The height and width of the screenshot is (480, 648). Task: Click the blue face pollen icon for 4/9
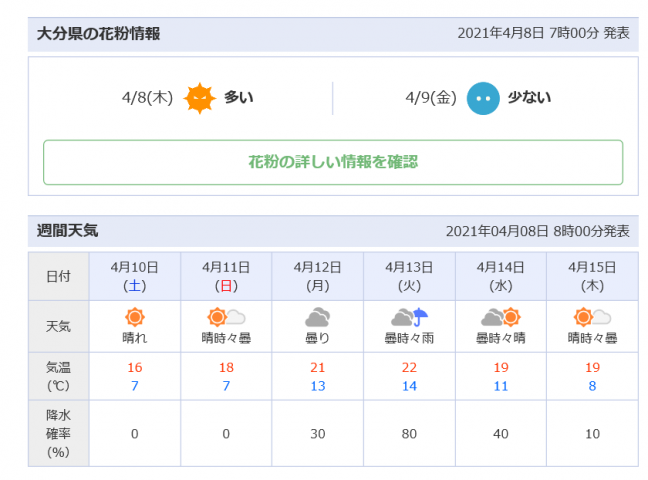pyautogui.click(x=483, y=98)
